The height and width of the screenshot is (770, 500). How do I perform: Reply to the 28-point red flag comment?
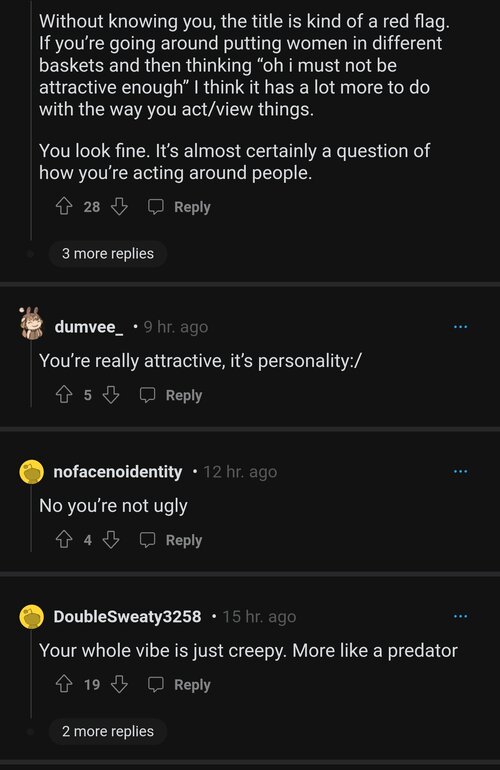pyautogui.click(x=179, y=207)
